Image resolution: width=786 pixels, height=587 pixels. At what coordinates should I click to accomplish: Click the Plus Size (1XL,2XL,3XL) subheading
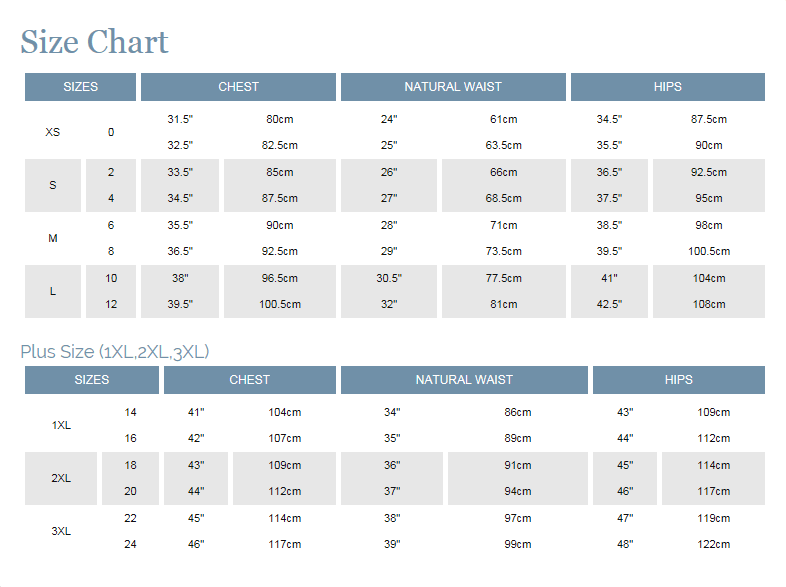click(115, 351)
